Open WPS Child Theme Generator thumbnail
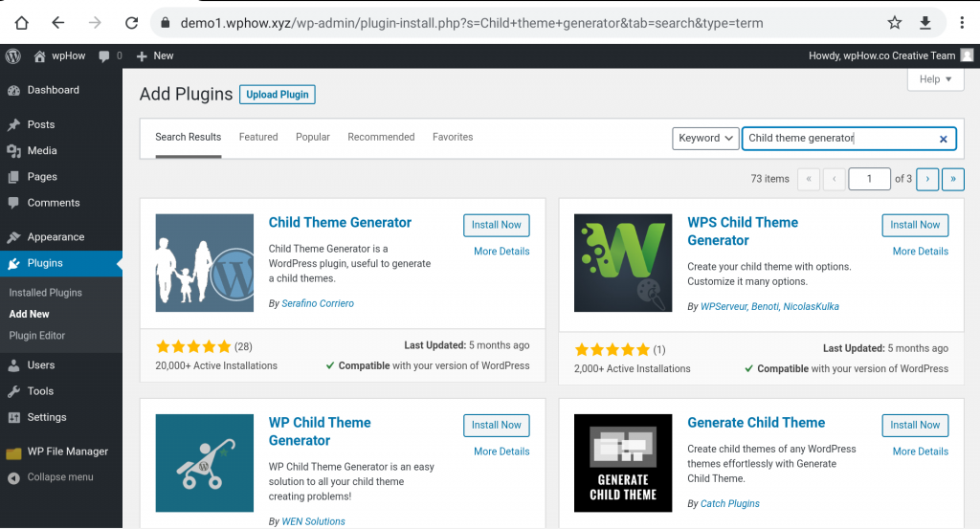This screenshot has height=529, width=980. pyautogui.click(x=623, y=263)
